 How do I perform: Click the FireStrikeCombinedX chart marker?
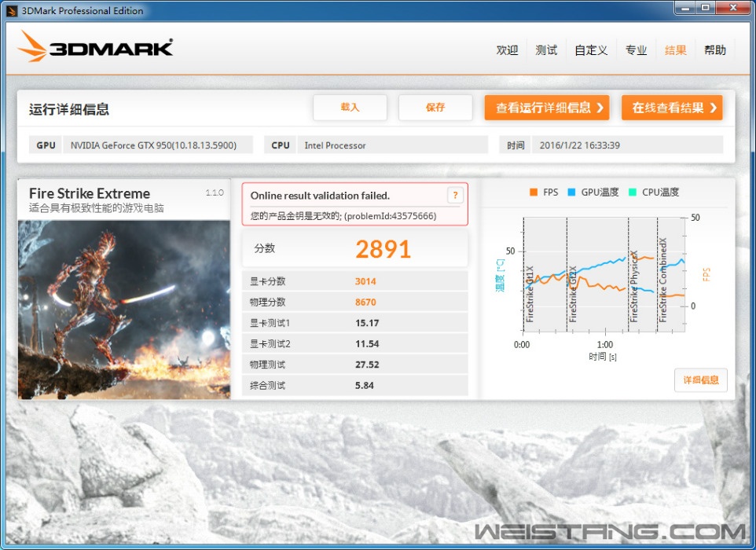coord(663,280)
